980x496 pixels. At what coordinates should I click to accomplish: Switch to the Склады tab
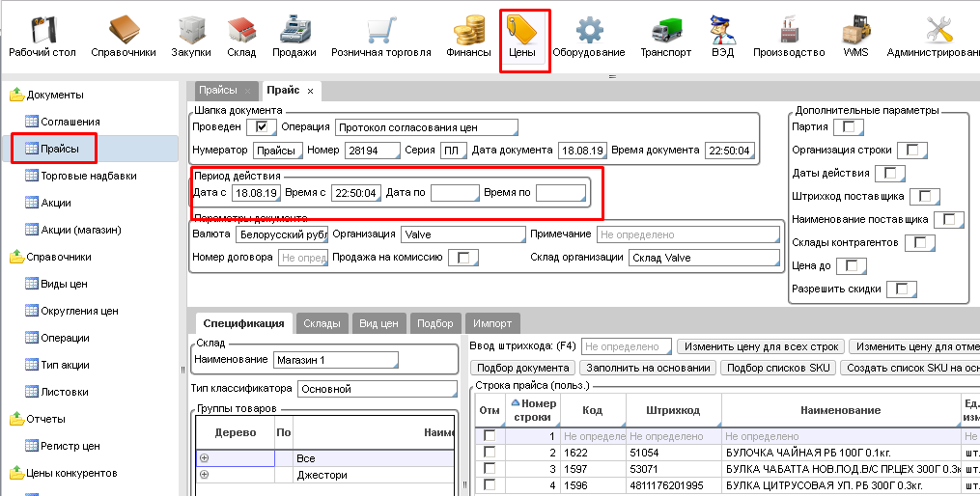click(x=322, y=323)
